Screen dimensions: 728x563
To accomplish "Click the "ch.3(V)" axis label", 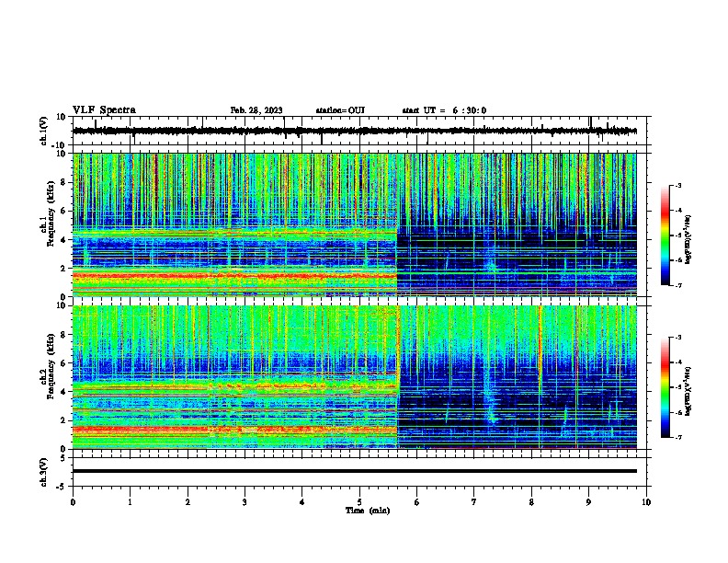I will (44, 472).
